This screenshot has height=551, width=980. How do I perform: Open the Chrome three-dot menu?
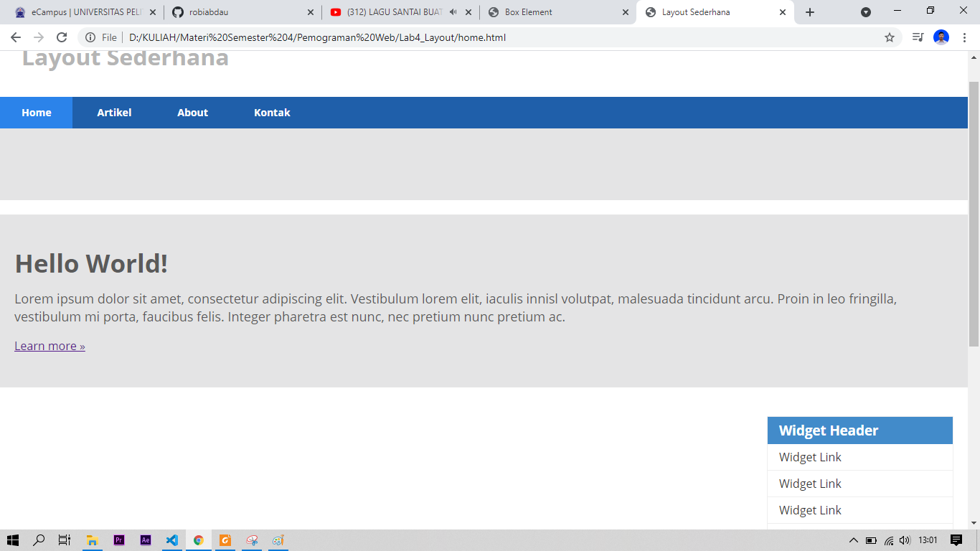(x=965, y=37)
